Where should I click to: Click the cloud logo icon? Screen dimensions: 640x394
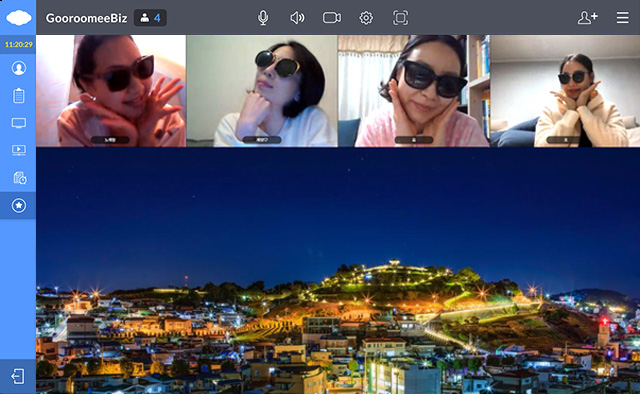click(18, 18)
